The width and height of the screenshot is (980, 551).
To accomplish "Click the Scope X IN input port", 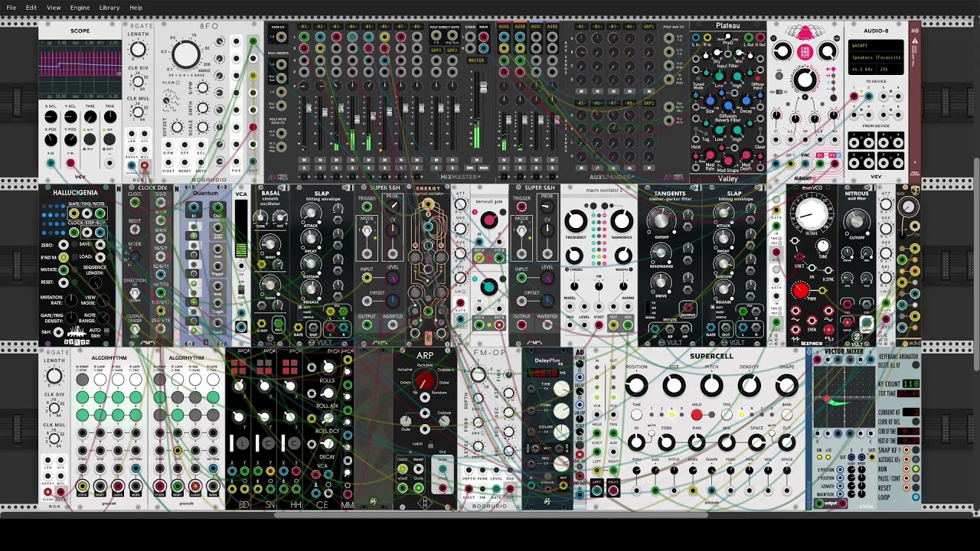I will pos(51,163).
